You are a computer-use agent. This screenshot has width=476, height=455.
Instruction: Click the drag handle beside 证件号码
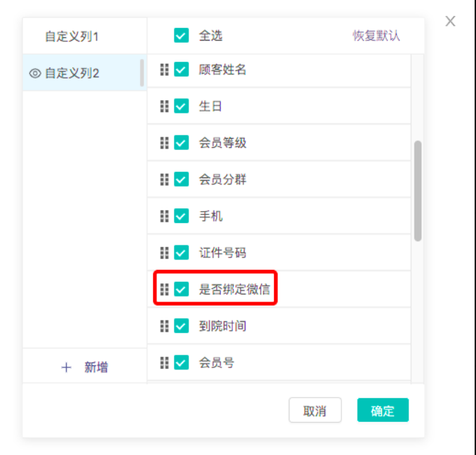pos(164,252)
